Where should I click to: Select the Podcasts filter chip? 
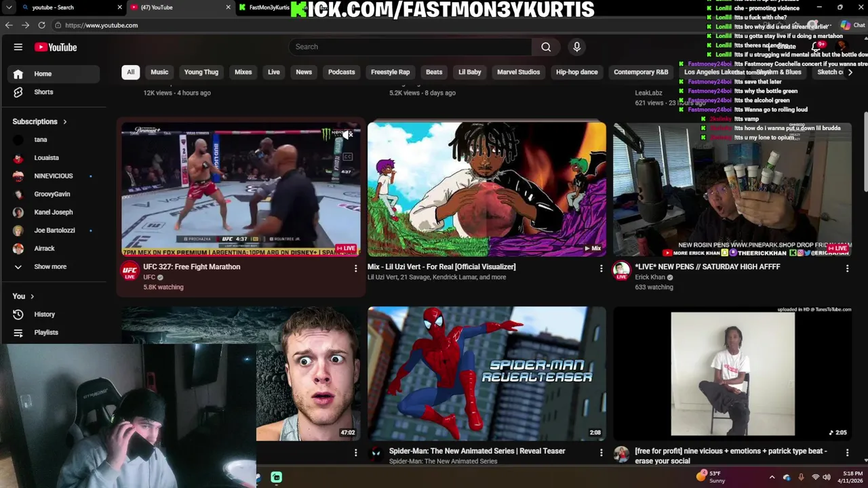tap(341, 72)
